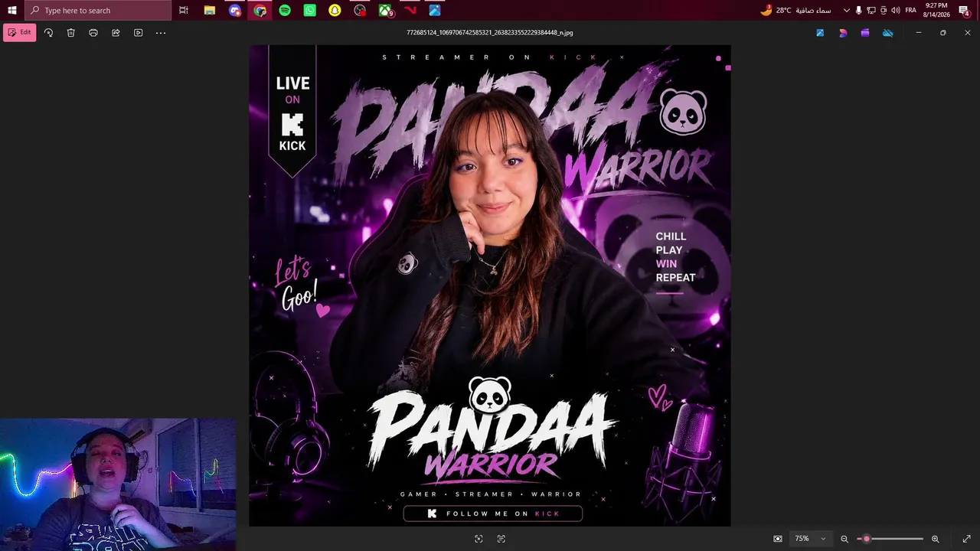Expand the hidden system tray icons chevron
980x551 pixels.
coord(846,10)
